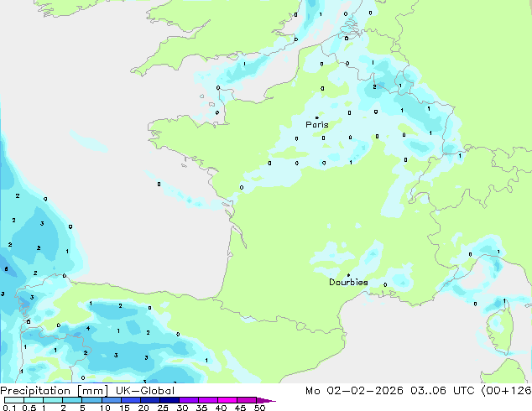Click the legend value '35'

[x=201, y=408]
